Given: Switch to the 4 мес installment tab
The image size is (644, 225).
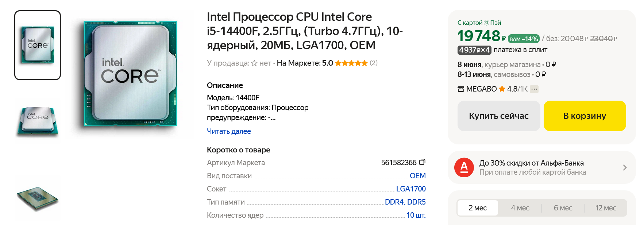Looking at the screenshot, I should click(x=520, y=208).
